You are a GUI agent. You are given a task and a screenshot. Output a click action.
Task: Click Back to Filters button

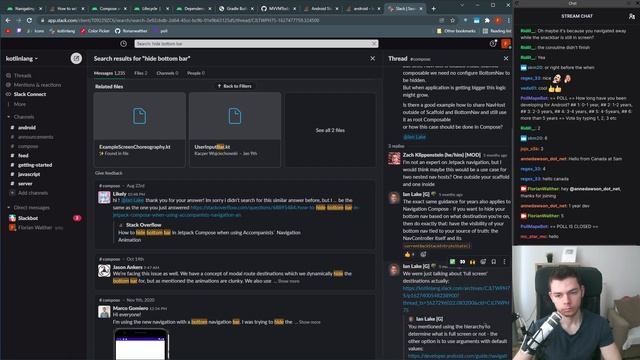[x=235, y=86]
